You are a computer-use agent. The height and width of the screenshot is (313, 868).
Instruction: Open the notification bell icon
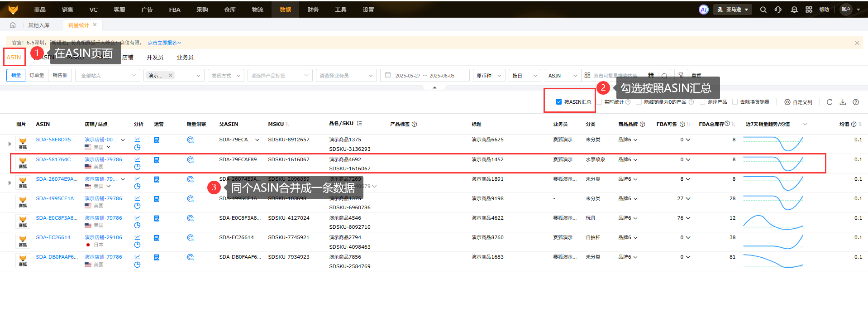pyautogui.click(x=794, y=10)
